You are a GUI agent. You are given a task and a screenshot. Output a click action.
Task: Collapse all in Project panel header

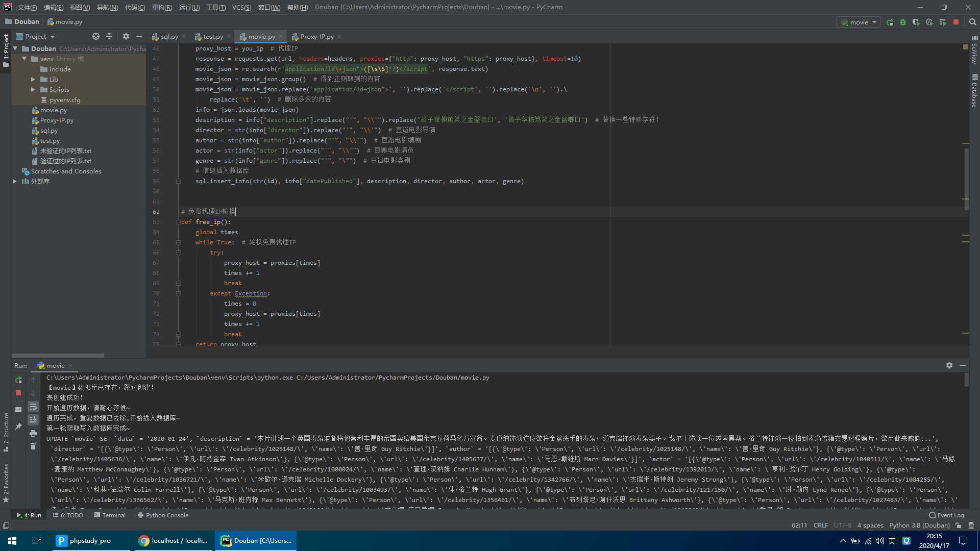(x=109, y=36)
